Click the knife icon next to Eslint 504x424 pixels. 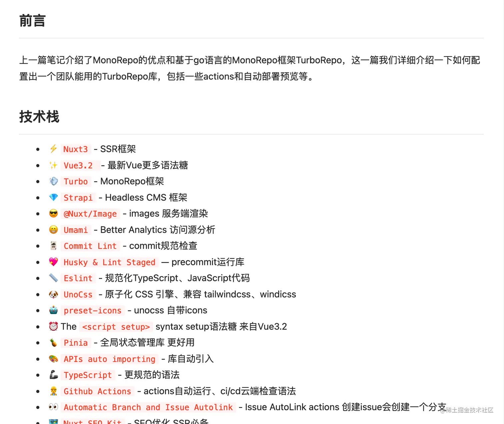click(53, 278)
